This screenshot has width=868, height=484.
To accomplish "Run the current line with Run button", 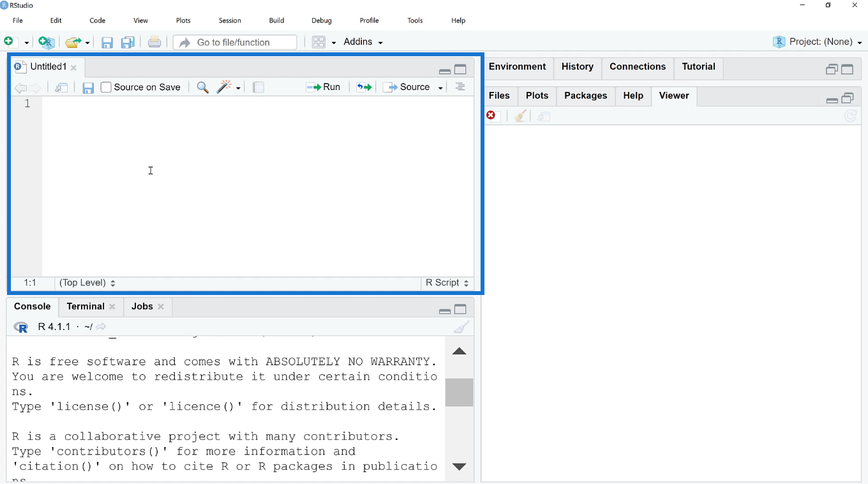I will point(323,87).
